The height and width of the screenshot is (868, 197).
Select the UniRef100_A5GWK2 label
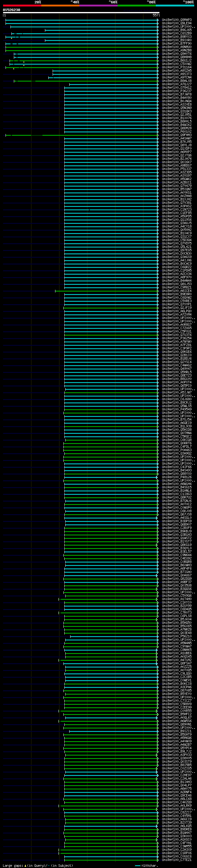tap(176, 179)
